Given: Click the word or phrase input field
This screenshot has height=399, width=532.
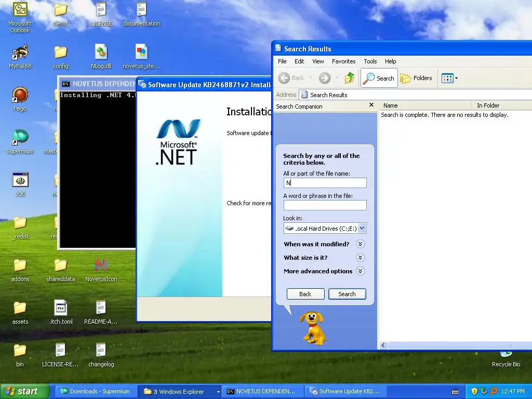Looking at the screenshot, I should point(325,205).
